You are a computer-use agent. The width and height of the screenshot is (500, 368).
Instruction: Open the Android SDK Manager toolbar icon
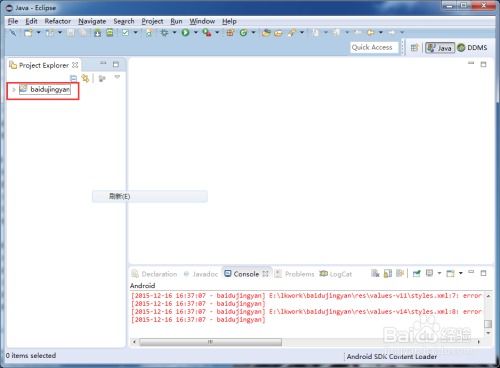[x=97, y=32]
